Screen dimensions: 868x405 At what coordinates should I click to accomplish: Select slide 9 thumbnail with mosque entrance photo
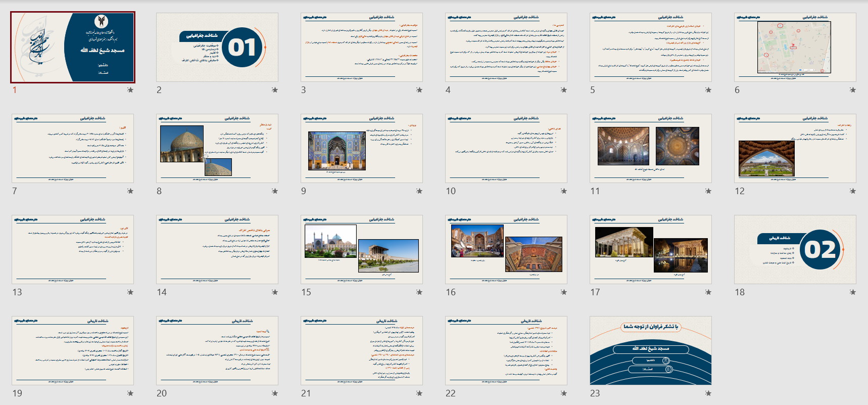click(x=362, y=148)
